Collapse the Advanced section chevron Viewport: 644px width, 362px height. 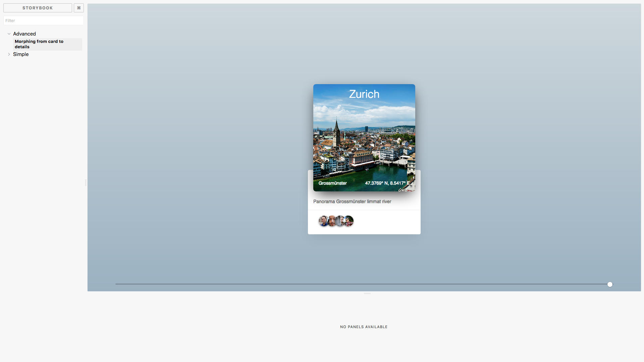coord(9,34)
